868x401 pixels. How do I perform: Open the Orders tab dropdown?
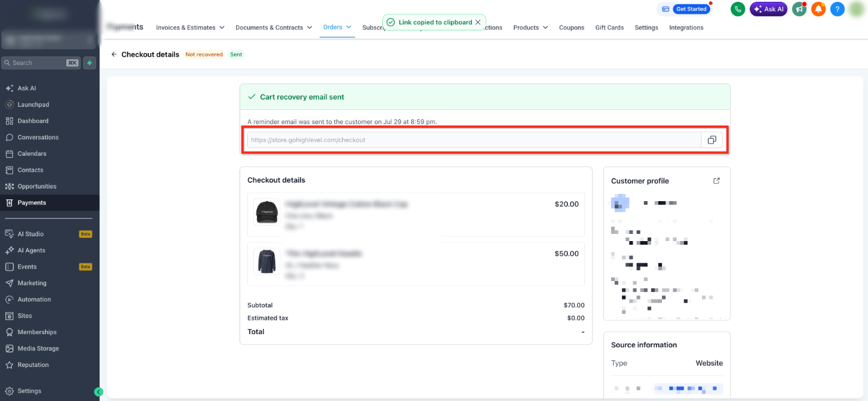pos(337,27)
